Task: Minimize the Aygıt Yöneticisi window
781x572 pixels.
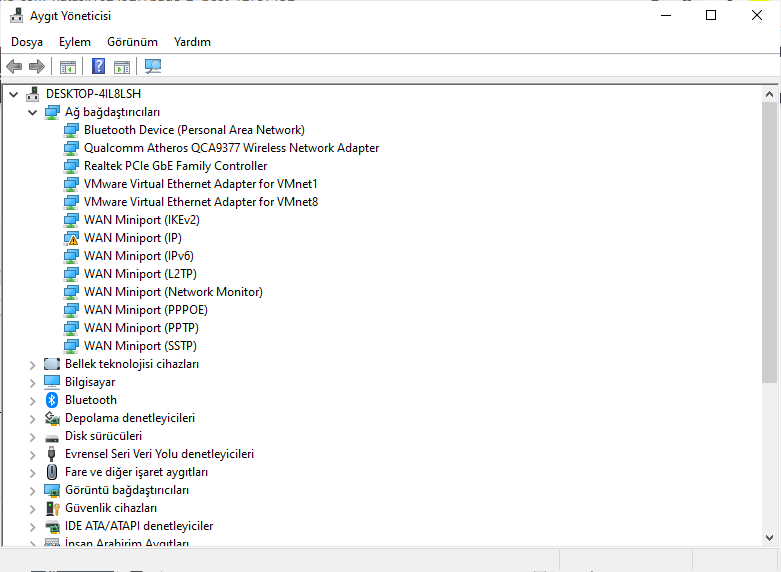Action: pyautogui.click(x=666, y=15)
